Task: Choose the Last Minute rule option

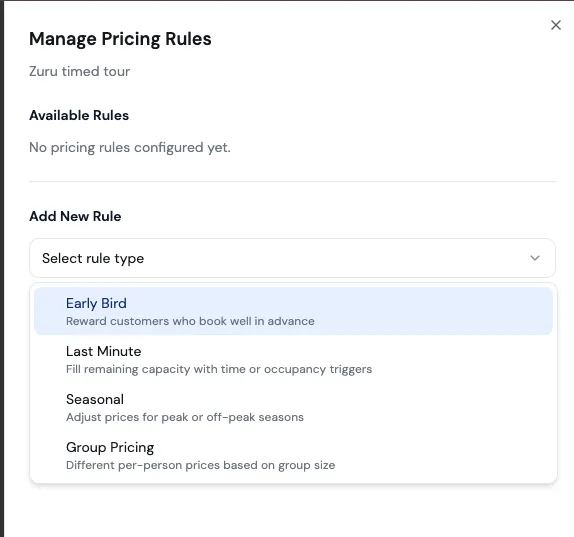Action: pos(293,359)
